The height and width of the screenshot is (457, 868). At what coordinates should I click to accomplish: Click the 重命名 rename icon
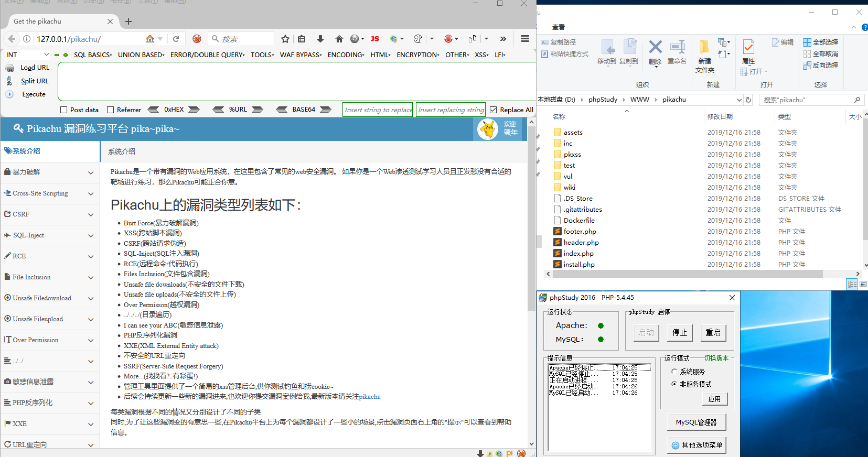coord(677,47)
